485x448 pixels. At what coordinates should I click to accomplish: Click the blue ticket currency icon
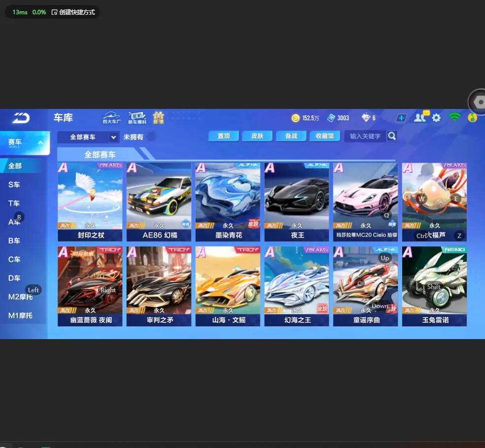pyautogui.click(x=331, y=118)
